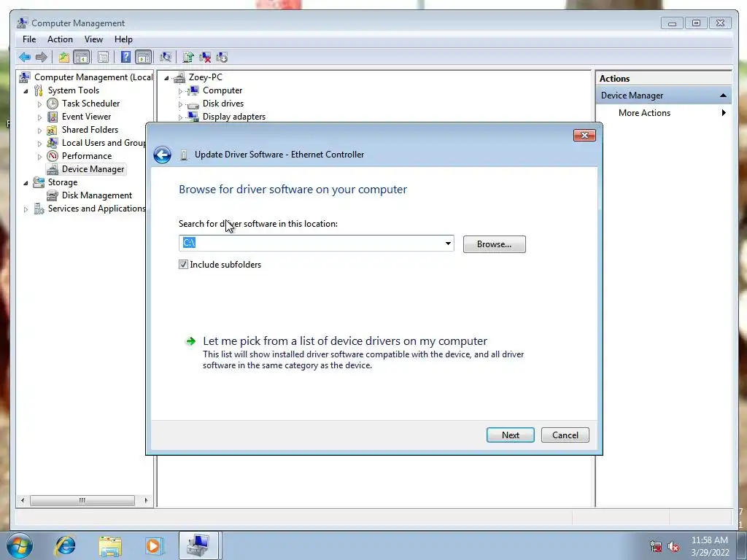Click the muted volume tray icon
This screenshot has width=747, height=560.
pyautogui.click(x=673, y=546)
